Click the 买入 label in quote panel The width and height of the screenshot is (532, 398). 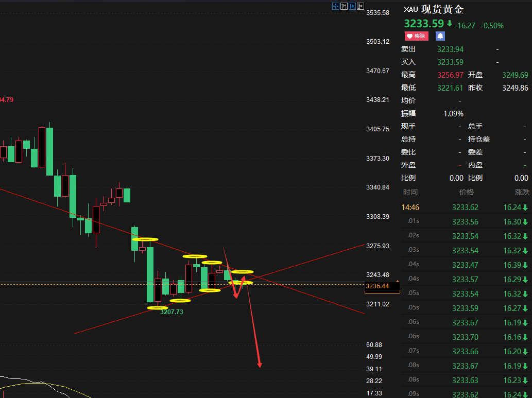pyautogui.click(x=408, y=62)
